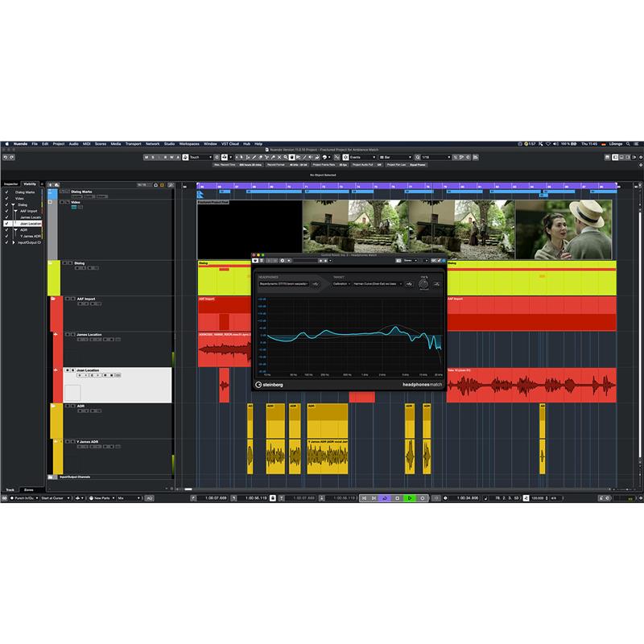Toggle the Cycle loop button in the transport
Screen dimensions: 644x644
pyautogui.click(x=385, y=498)
